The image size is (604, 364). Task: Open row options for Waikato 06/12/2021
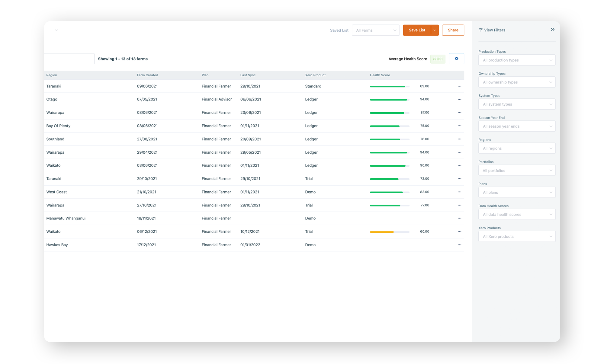click(459, 231)
